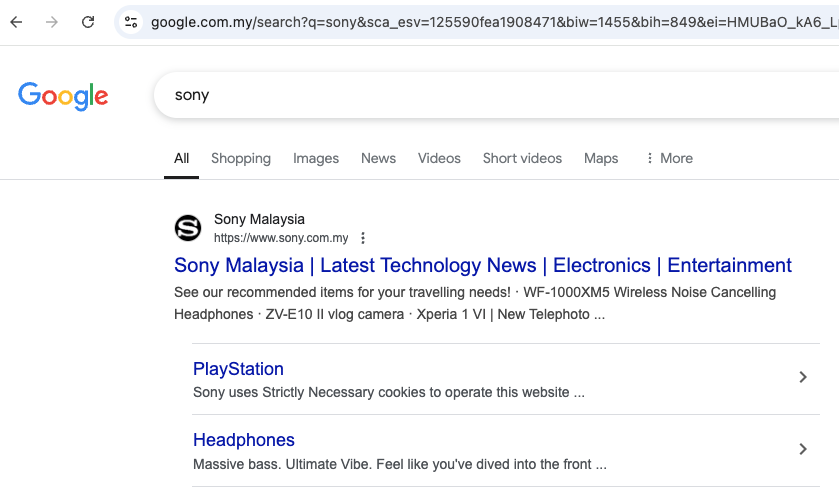The width and height of the screenshot is (839, 488).
Task: Click the Sony Malaysia site name
Action: click(260, 219)
